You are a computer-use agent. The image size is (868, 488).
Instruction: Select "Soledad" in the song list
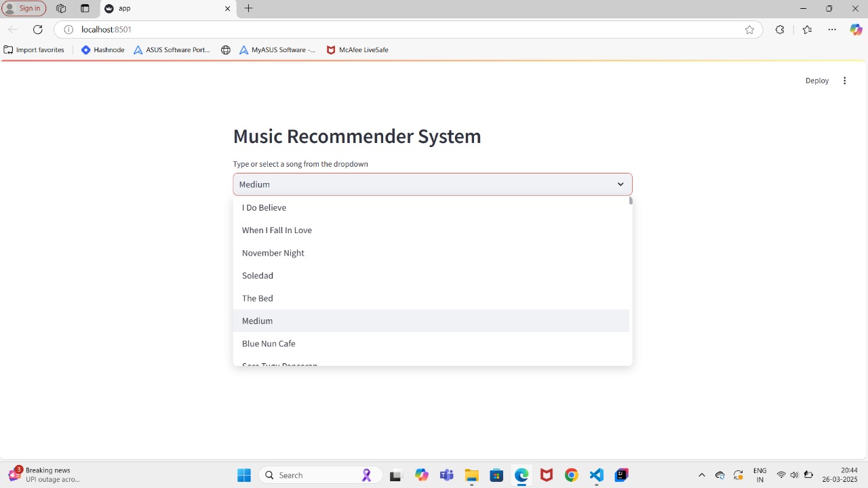(x=258, y=276)
